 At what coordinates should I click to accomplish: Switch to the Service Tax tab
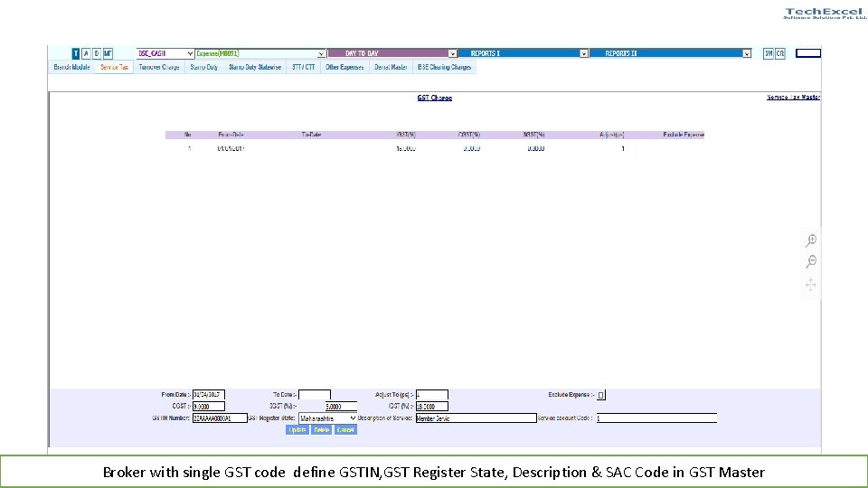pos(114,67)
